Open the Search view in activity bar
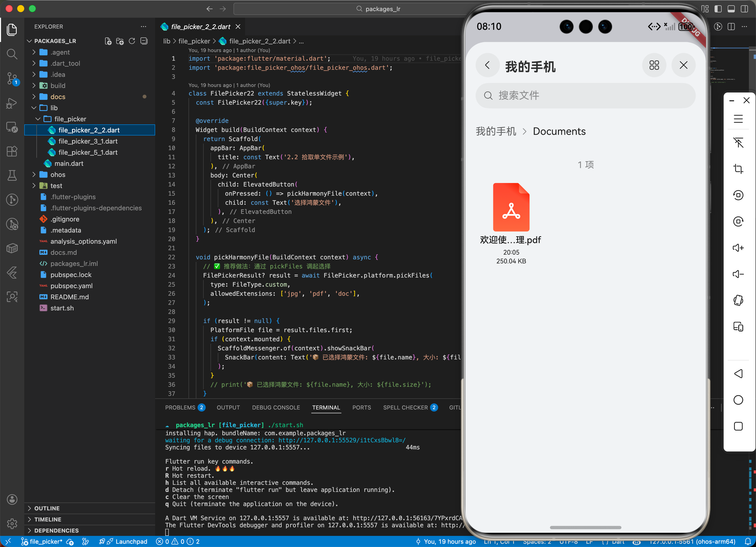The width and height of the screenshot is (756, 547). pos(12,54)
